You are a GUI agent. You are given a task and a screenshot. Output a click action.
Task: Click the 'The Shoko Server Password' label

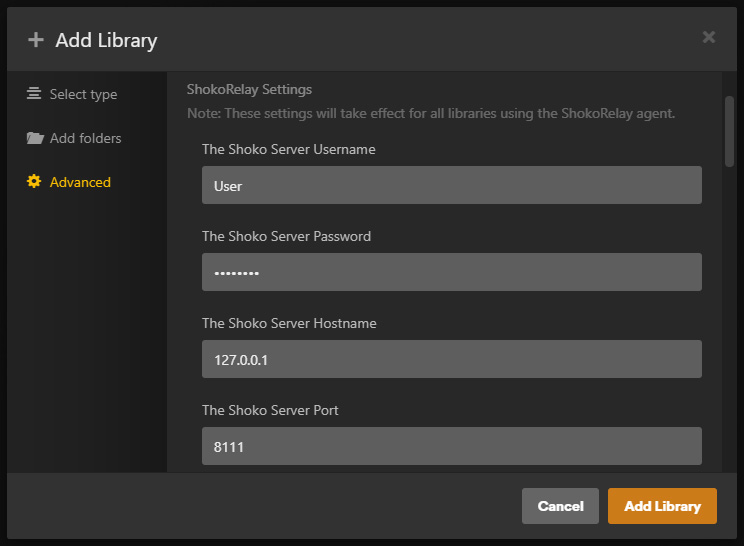tap(287, 236)
